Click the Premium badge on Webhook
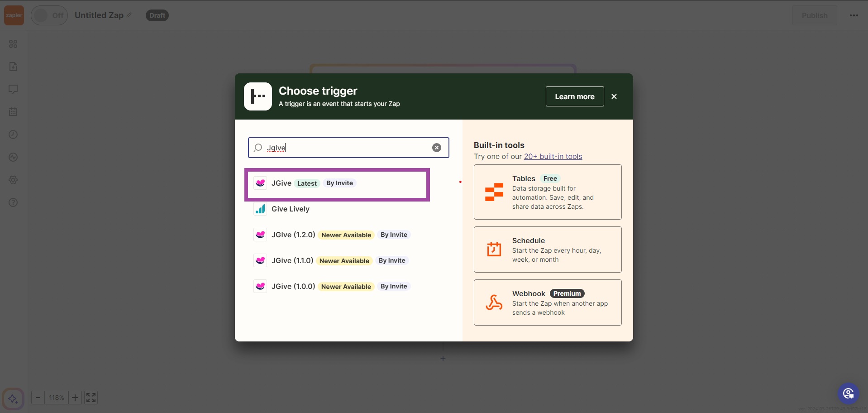The height and width of the screenshot is (413, 868). pyautogui.click(x=567, y=293)
